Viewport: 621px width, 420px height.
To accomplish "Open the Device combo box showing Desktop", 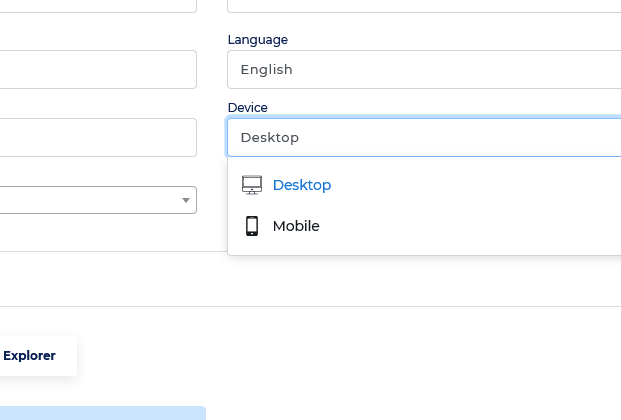I will 424,137.
